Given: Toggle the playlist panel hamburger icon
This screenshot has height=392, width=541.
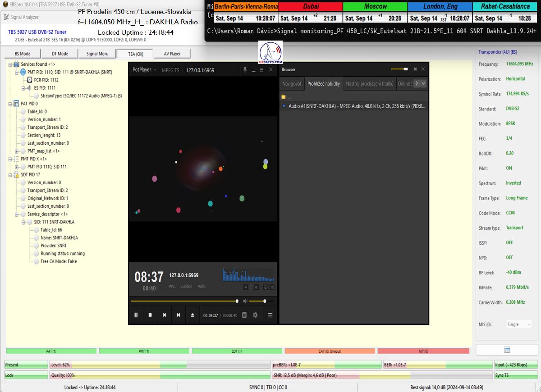Looking at the screenshot, I should coord(270,315).
